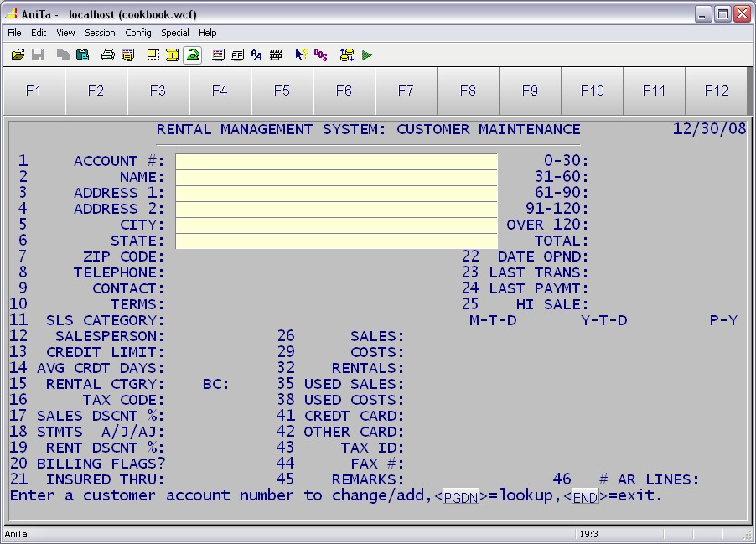Click the paste clipboard toolbar icon

[82, 55]
